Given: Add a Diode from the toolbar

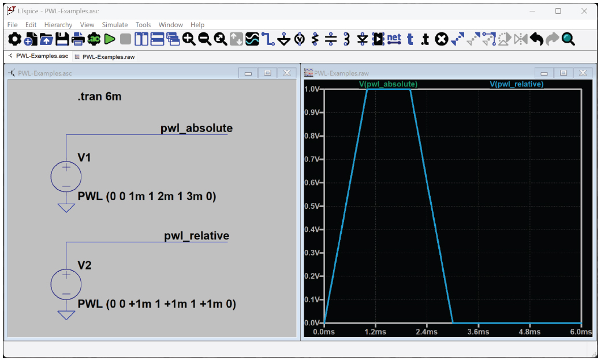Looking at the screenshot, I should 362,39.
